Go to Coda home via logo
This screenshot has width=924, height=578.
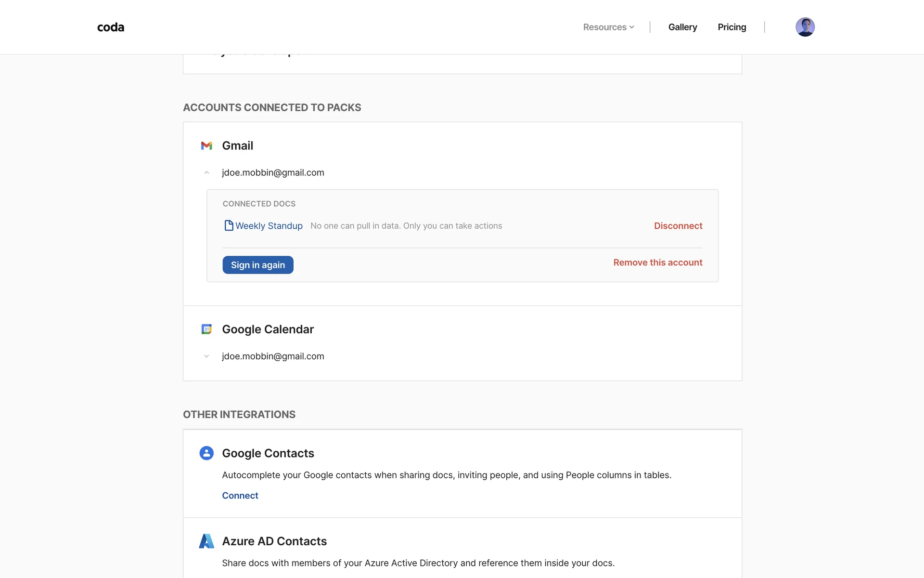tap(111, 27)
